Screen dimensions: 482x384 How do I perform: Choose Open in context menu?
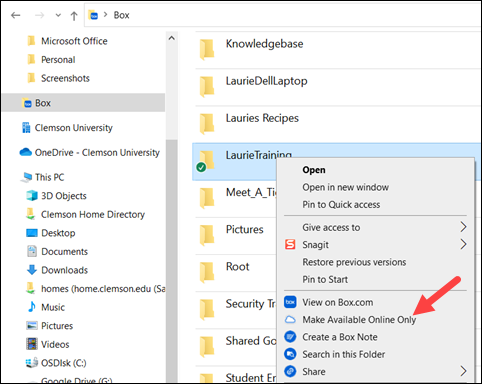pos(314,170)
